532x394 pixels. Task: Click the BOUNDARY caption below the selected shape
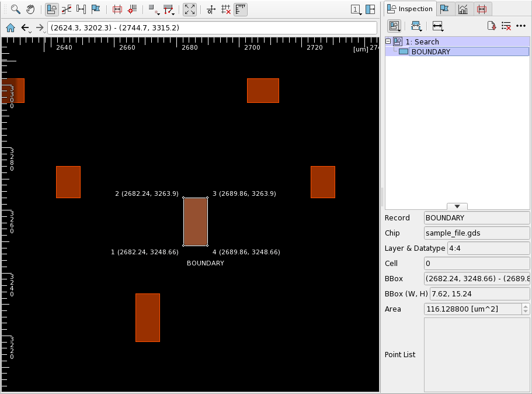pos(206,263)
